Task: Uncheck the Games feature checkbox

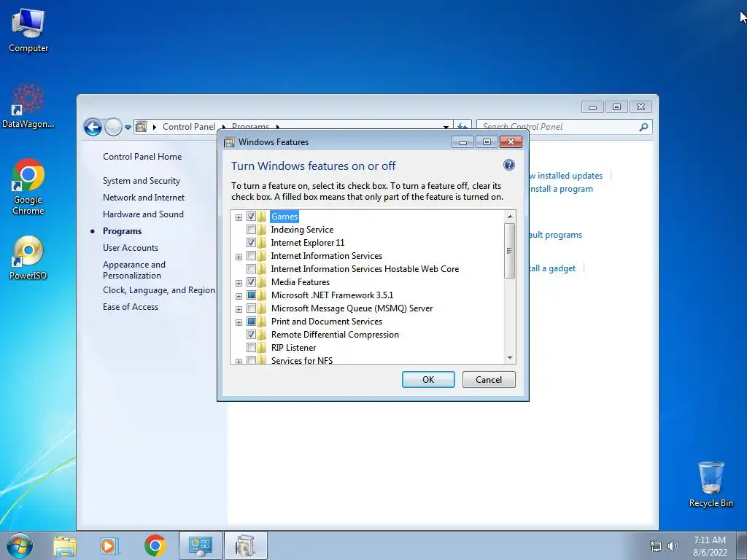Action: (251, 216)
